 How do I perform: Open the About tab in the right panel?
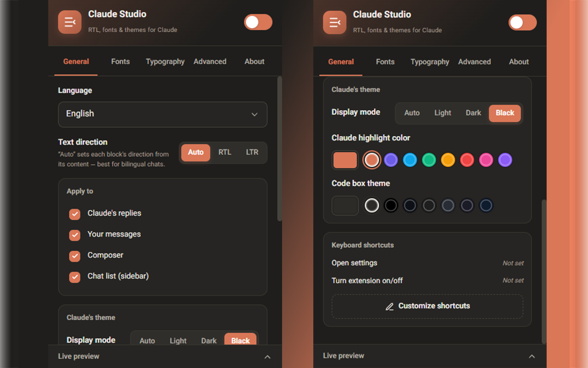(x=519, y=62)
